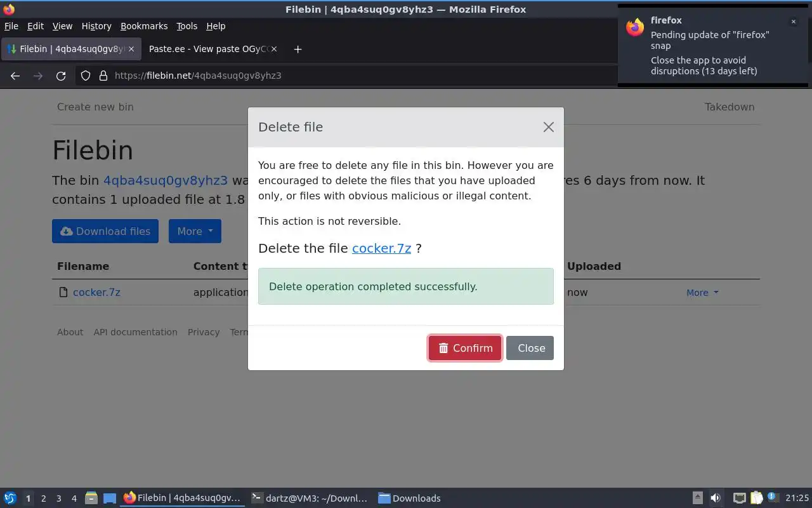Screen dimensions: 812x508
Task: Click the About footer link
Action: (x=70, y=332)
